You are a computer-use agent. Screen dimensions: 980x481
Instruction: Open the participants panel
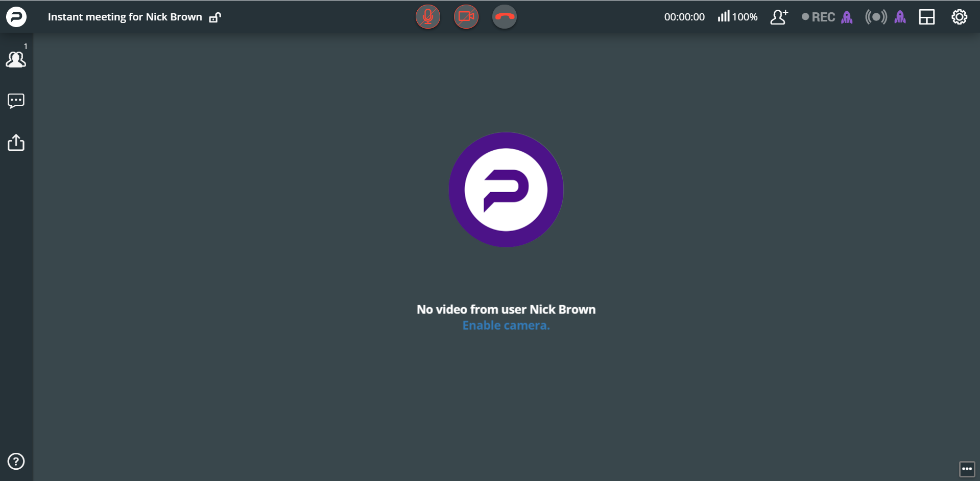16,59
